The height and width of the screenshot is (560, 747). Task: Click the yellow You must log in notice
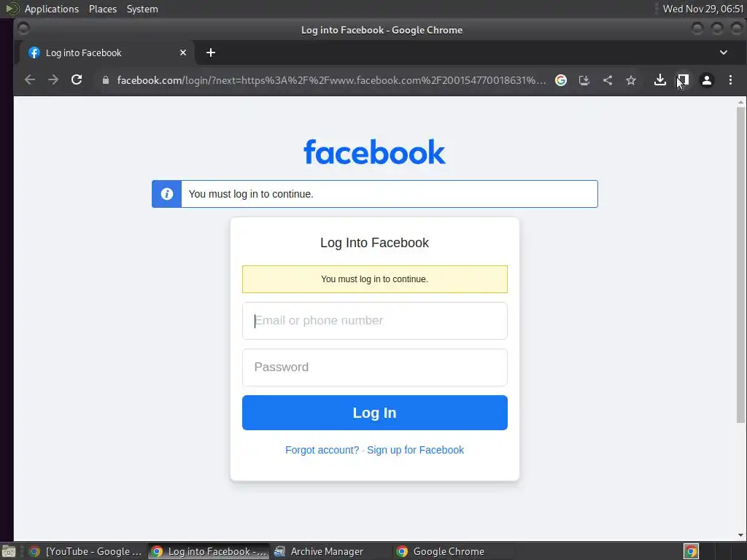click(374, 279)
